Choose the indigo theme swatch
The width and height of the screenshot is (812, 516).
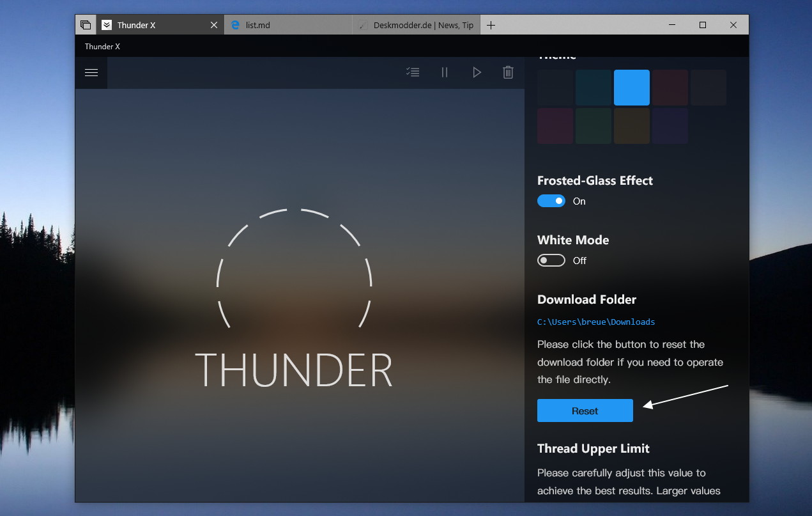670,126
